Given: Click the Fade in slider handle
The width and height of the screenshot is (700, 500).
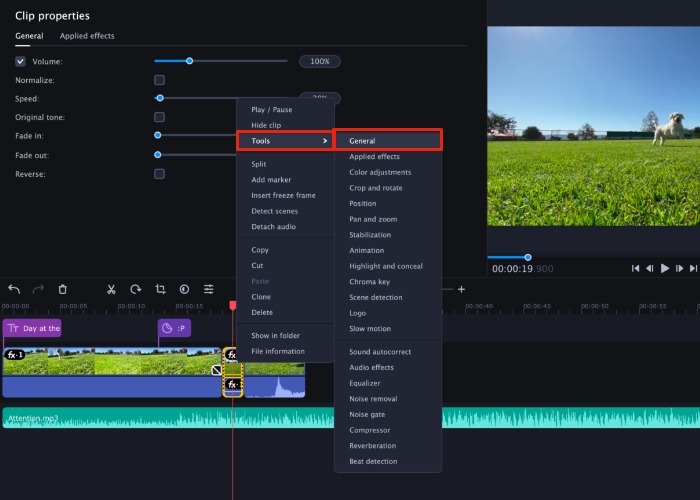Looking at the screenshot, I should coord(158,135).
